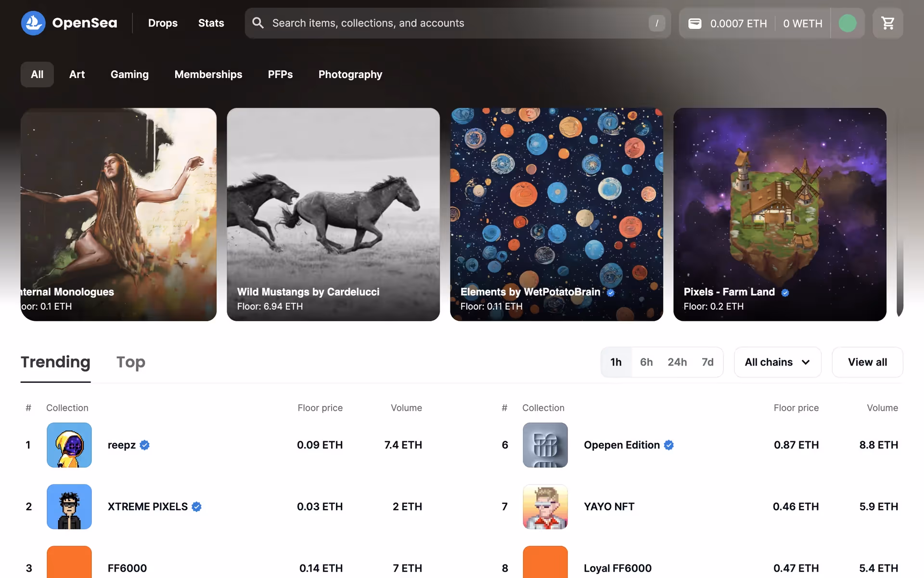The image size is (924, 578).
Task: Switch time range to 24h
Action: [677, 362]
